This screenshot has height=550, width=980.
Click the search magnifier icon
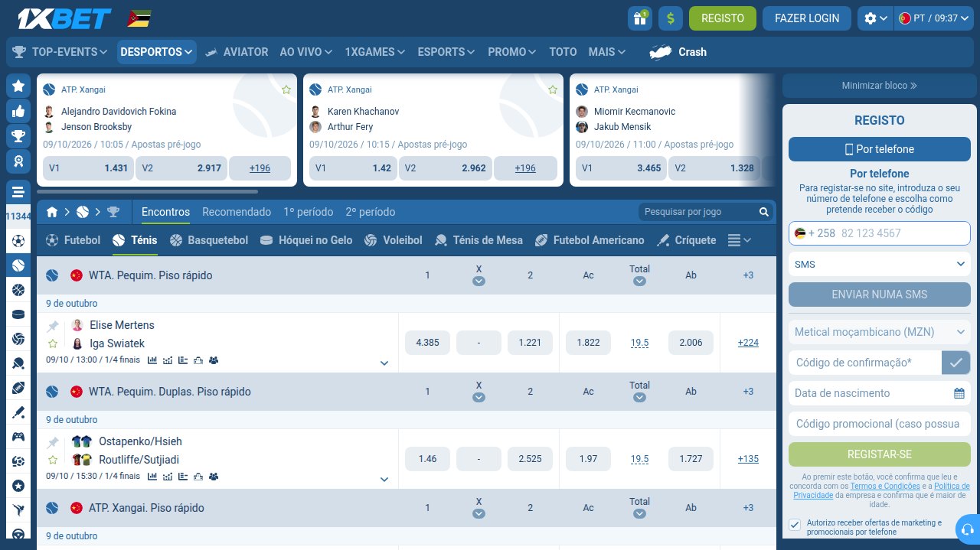coord(763,212)
